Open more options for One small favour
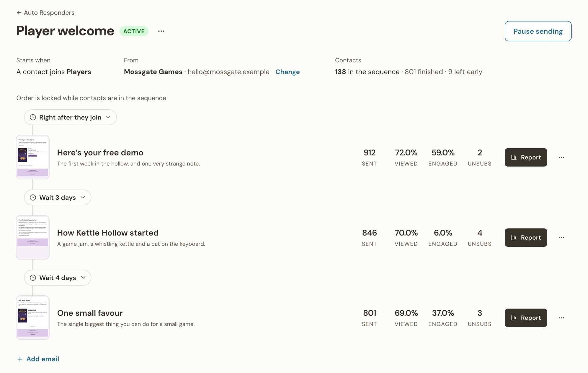This screenshot has height=373, width=588. (x=561, y=318)
